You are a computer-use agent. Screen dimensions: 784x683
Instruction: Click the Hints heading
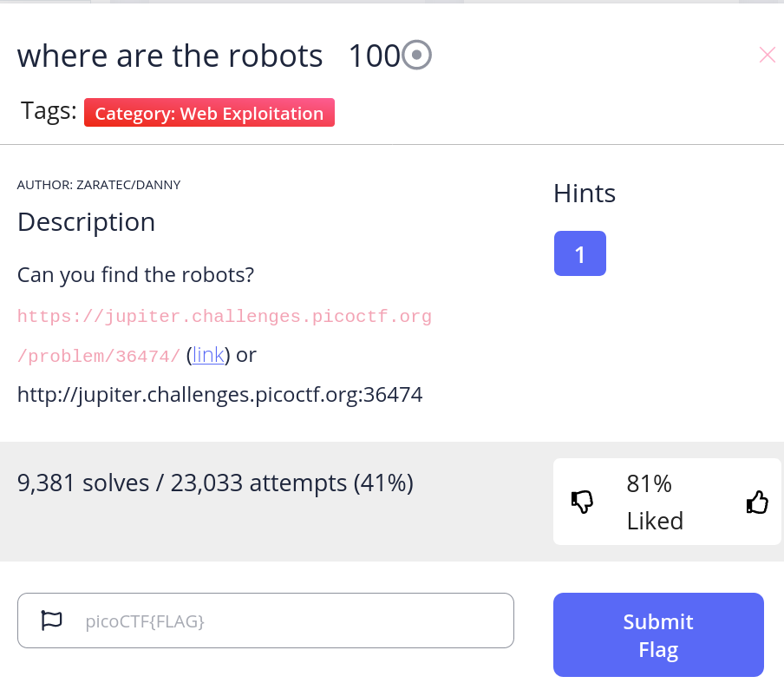tap(585, 193)
